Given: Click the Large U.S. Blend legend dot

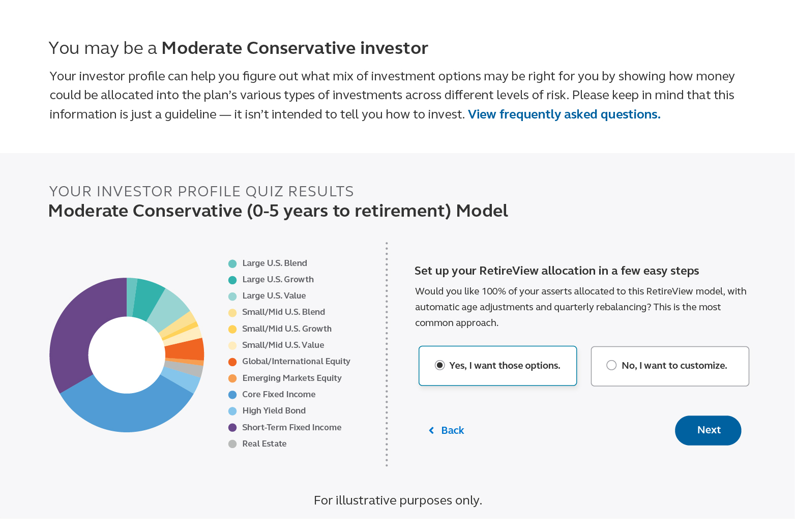Looking at the screenshot, I should coord(232,263).
